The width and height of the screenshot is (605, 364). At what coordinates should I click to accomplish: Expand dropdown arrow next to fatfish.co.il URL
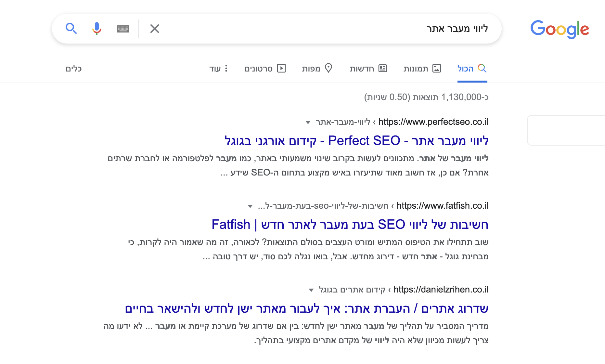click(x=250, y=206)
